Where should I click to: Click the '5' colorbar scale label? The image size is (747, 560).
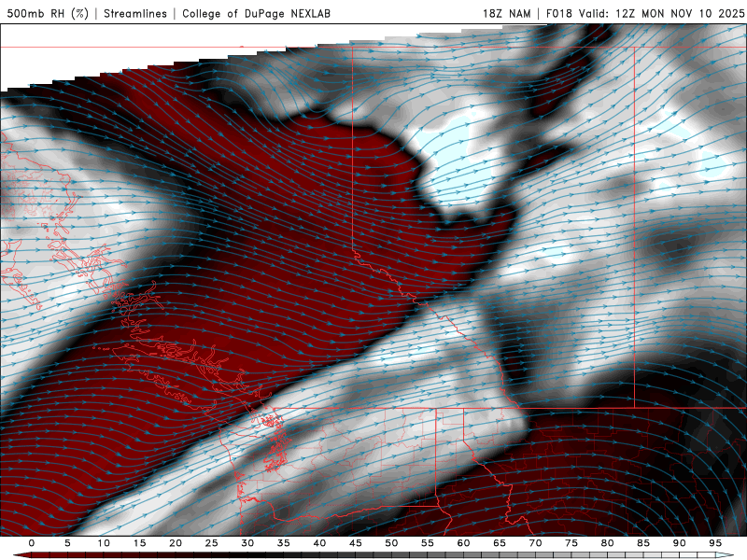(x=67, y=543)
